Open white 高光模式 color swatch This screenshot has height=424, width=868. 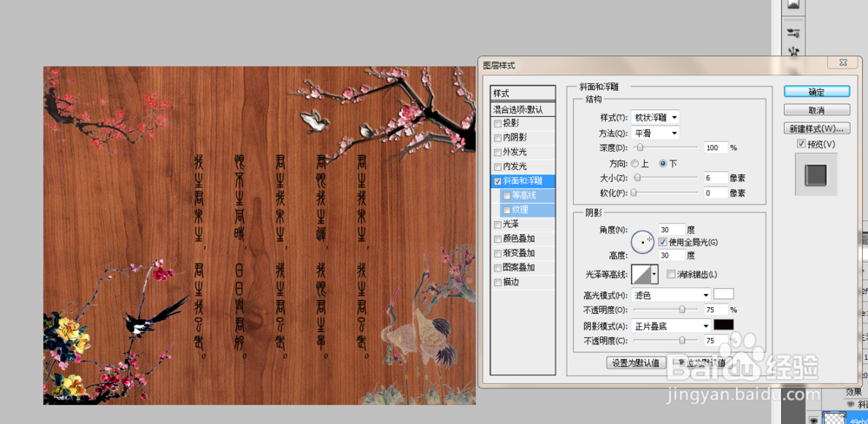[724, 294]
